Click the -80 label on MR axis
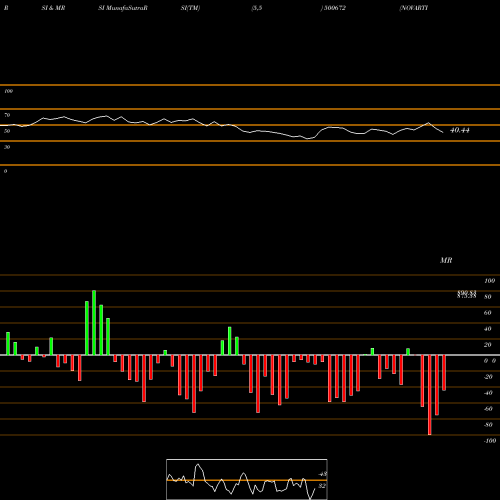Image resolution: width=500 pixels, height=500 pixels. click(488, 425)
